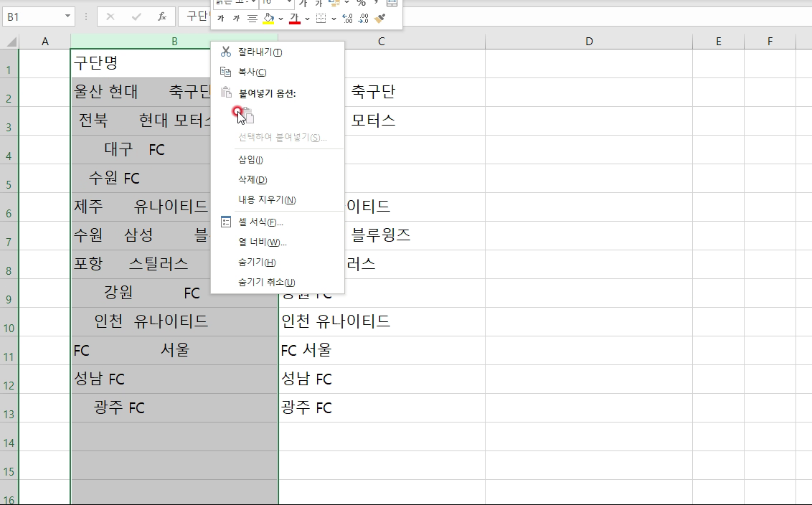Open the borders dropdown arrow

[x=334, y=19]
